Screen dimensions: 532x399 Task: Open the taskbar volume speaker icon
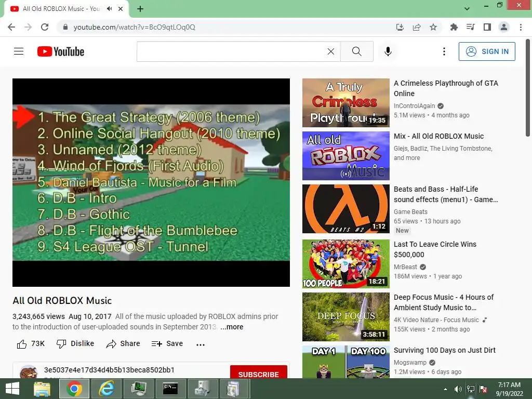(x=458, y=389)
